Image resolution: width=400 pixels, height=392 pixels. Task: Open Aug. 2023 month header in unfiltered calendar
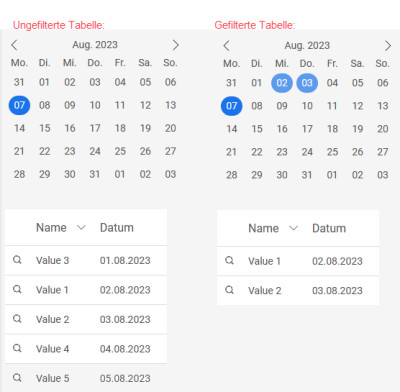point(95,45)
